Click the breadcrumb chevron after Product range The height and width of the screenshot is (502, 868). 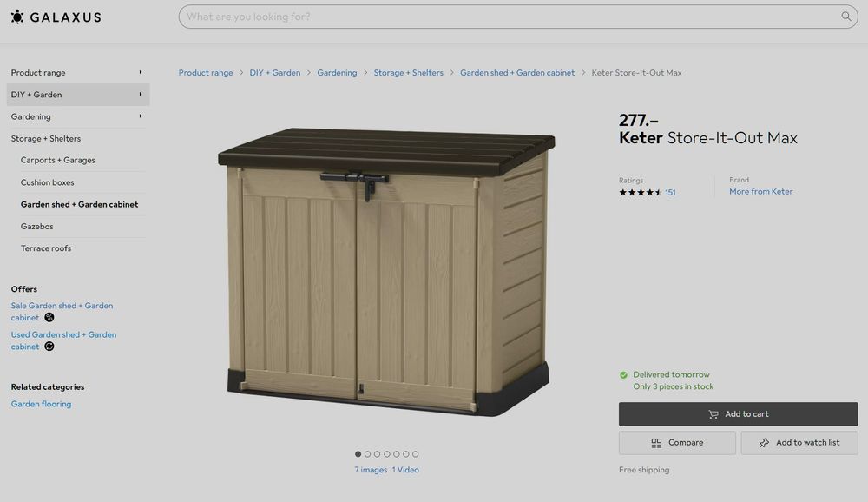pos(241,73)
